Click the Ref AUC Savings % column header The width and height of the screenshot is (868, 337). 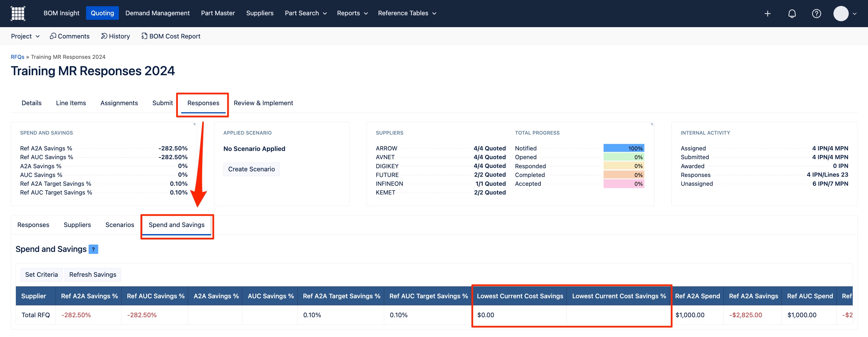[155, 296]
